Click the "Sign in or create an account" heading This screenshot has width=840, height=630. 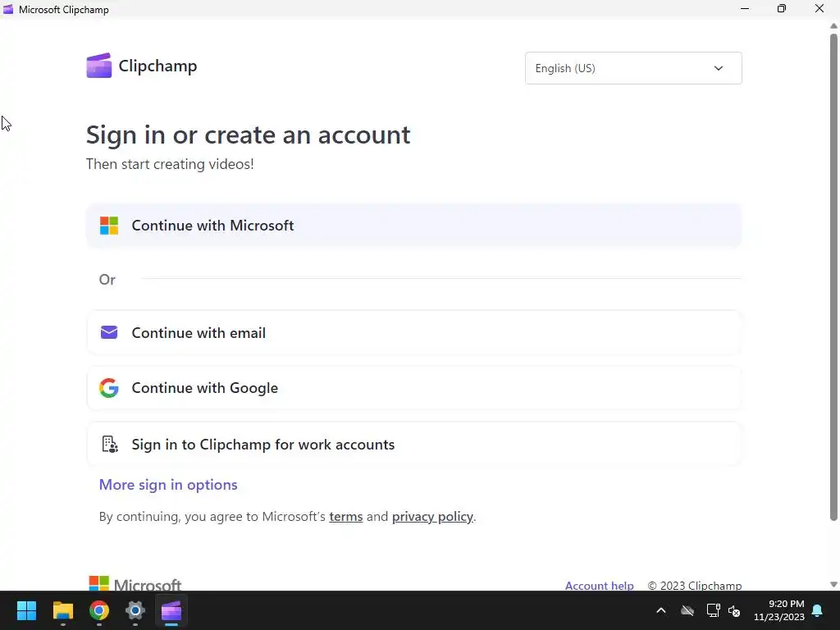248,135
